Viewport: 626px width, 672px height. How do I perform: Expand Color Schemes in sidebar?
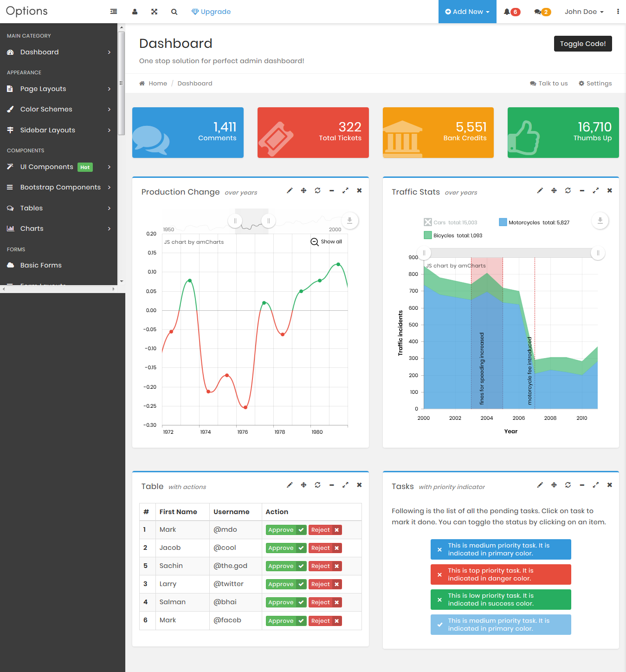click(x=58, y=109)
